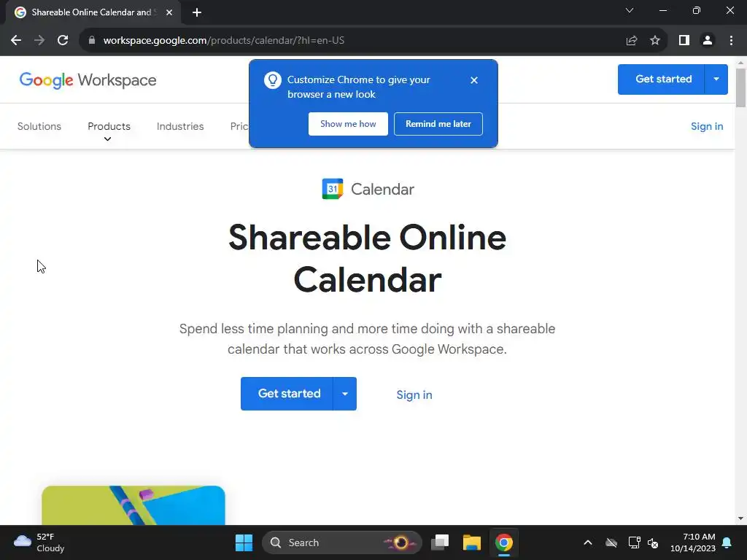Click the browser forward arrow
The image size is (747, 560).
coord(39,41)
